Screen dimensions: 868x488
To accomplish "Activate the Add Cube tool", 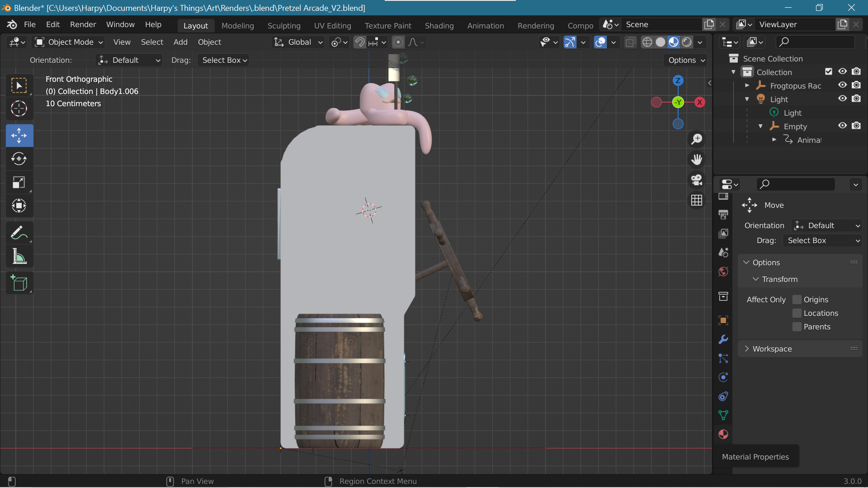I will 19,283.
